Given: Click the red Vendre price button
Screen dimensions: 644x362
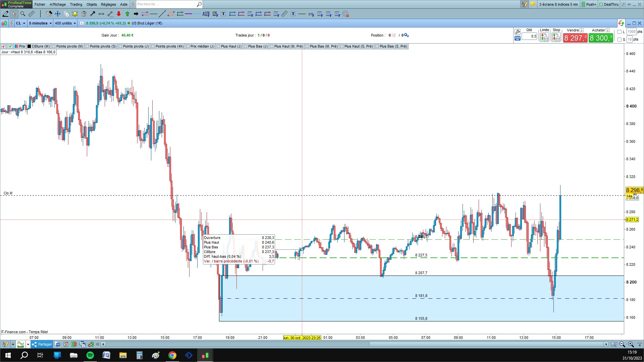Looking at the screenshot, I should [575, 38].
